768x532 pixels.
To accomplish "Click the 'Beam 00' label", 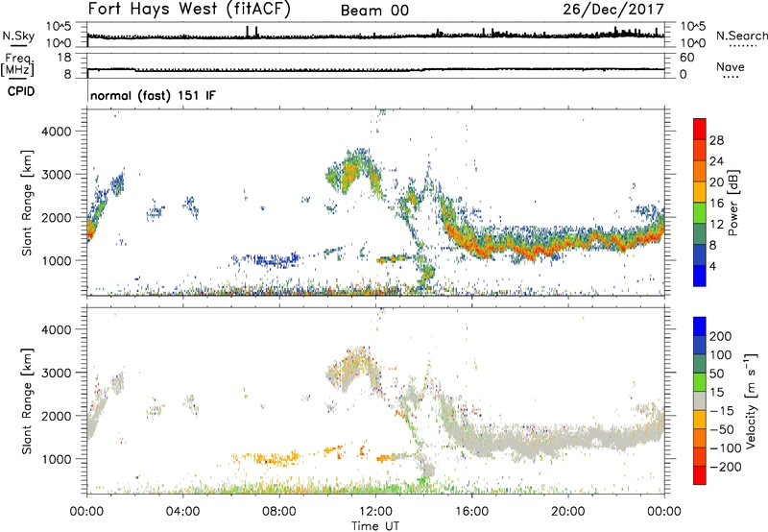I will (374, 11).
